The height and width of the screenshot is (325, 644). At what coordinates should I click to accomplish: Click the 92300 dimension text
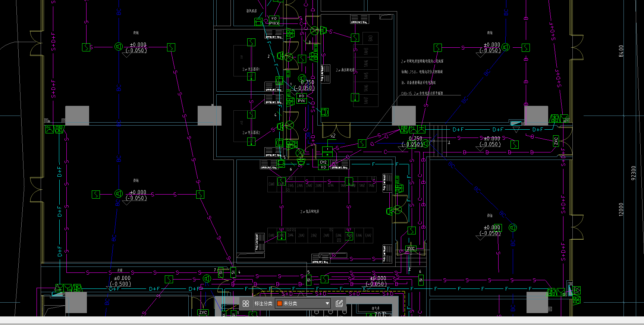(633, 173)
